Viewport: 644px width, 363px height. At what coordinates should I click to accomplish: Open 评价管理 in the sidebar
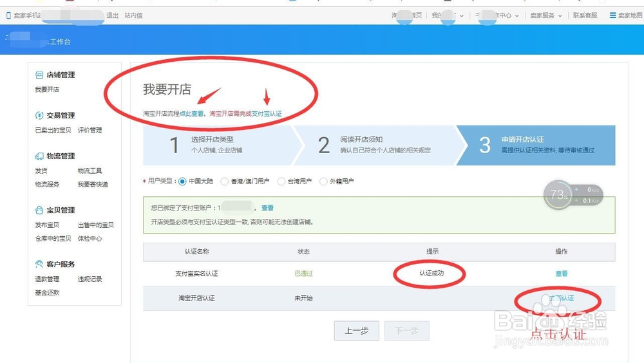[90, 130]
